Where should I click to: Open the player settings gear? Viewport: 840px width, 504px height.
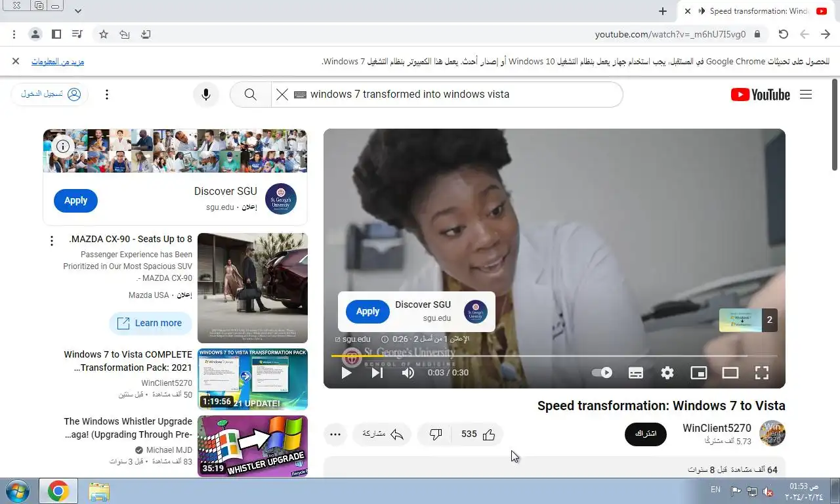point(667,373)
